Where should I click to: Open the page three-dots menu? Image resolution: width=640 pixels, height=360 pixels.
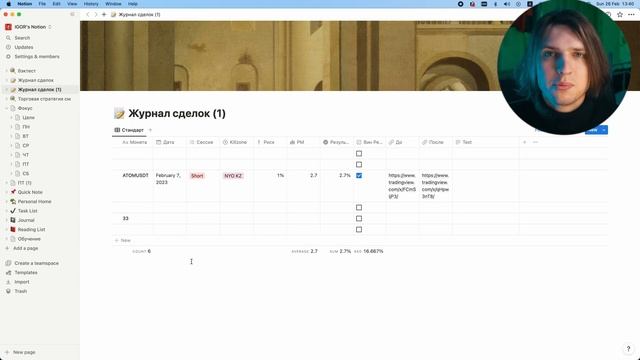[631, 14]
